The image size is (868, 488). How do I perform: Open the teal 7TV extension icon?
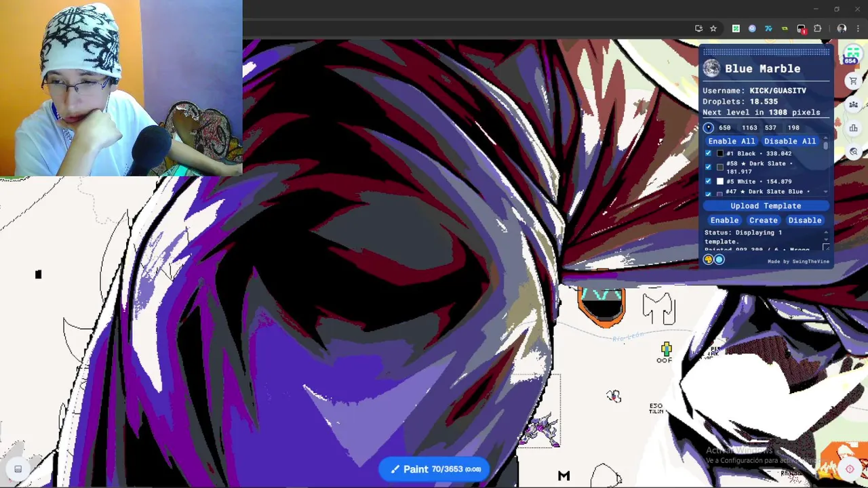[768, 28]
